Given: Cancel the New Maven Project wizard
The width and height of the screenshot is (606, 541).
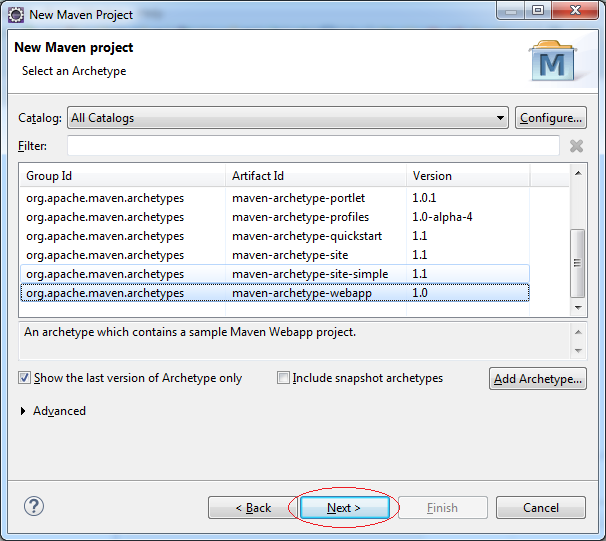Looking at the screenshot, I should (x=541, y=507).
